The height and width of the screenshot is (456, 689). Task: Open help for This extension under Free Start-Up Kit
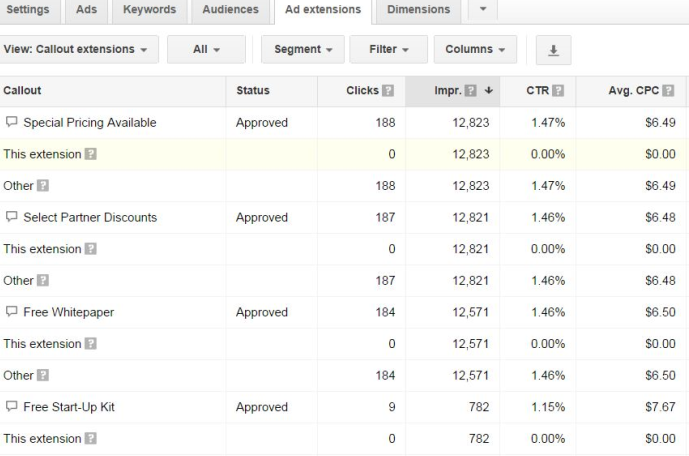point(91,439)
